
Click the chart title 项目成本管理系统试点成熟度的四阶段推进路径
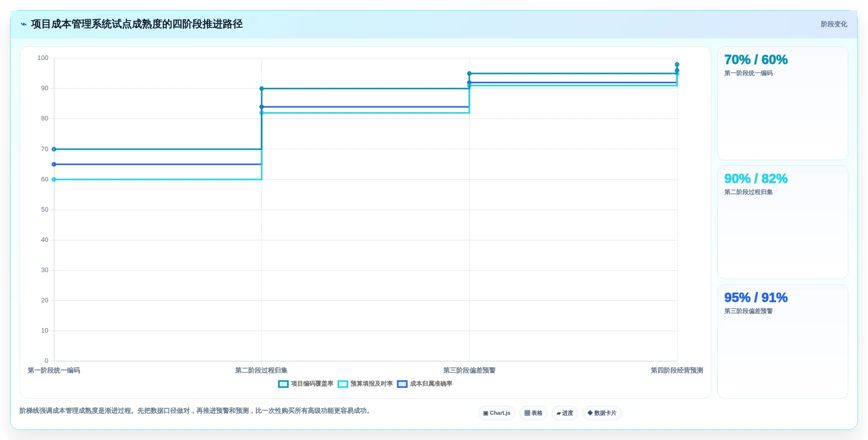click(137, 24)
